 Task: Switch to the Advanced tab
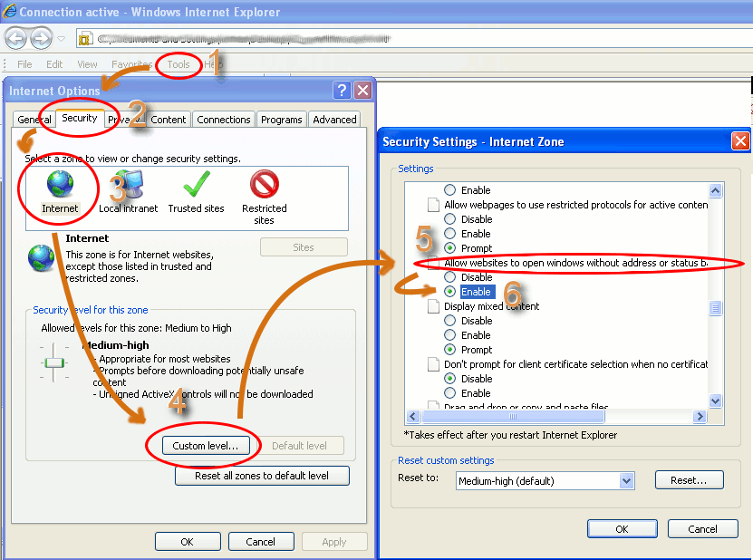tap(334, 120)
